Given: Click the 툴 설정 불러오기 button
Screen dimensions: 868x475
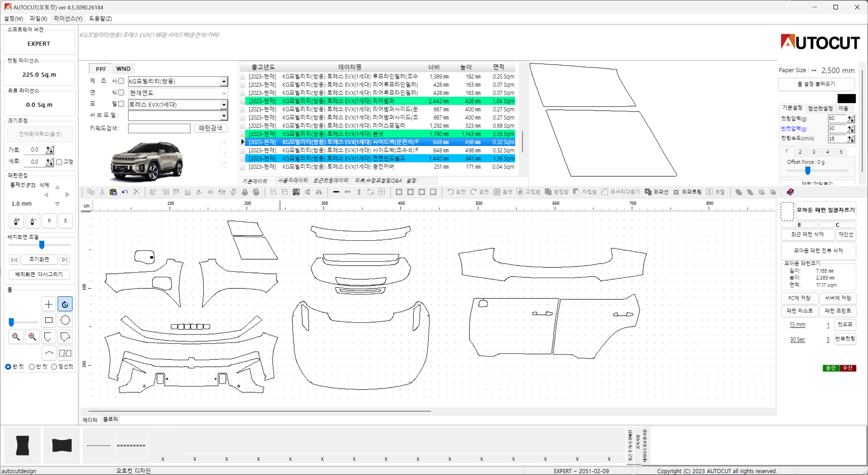Looking at the screenshot, I should [816, 84].
